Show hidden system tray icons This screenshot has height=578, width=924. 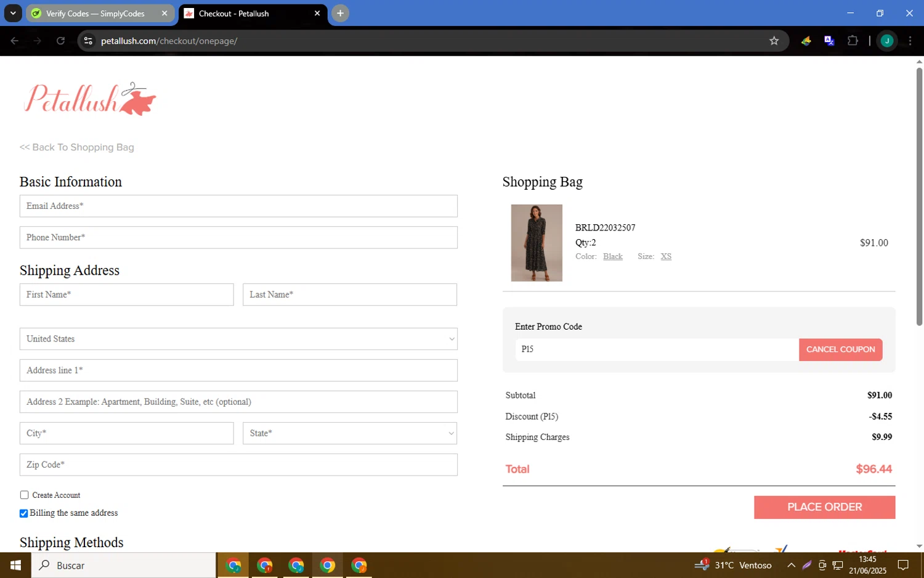coord(791,565)
